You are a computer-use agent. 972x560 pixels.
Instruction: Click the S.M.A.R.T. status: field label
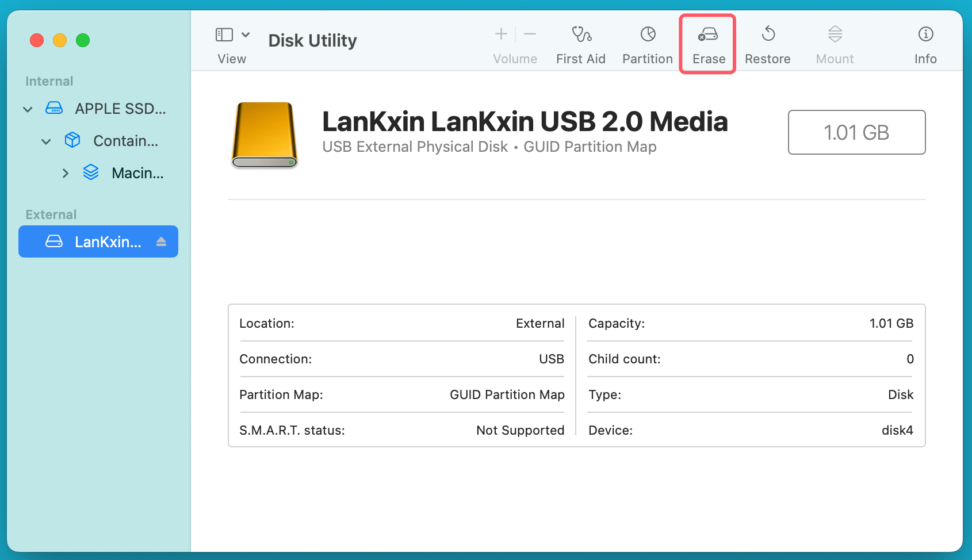292,430
